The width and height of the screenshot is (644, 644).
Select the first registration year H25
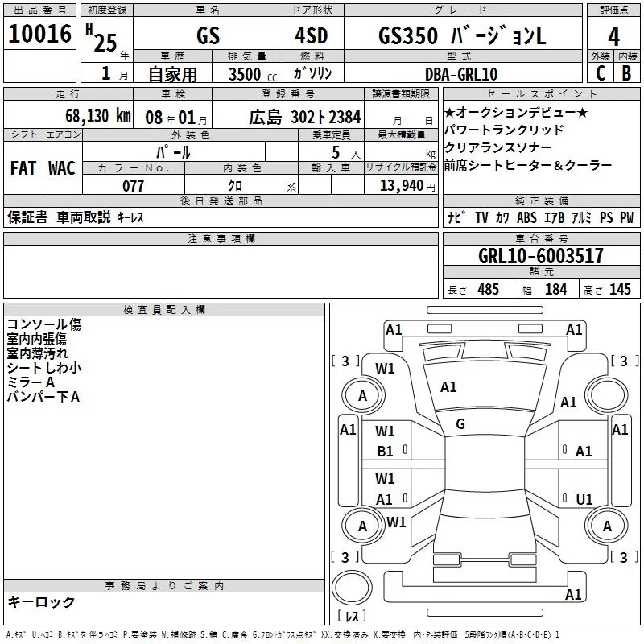(102, 38)
